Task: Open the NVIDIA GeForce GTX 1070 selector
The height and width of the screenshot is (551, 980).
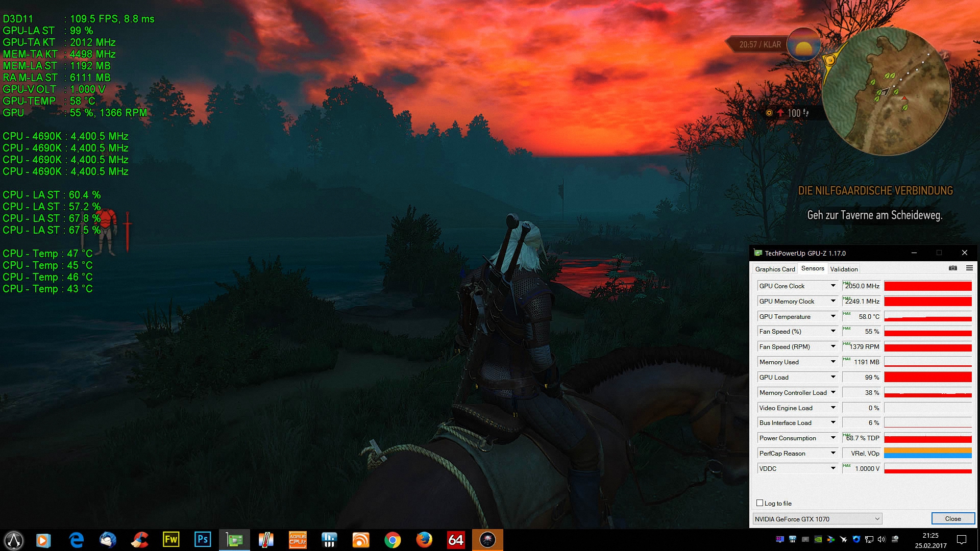Action: (x=817, y=519)
